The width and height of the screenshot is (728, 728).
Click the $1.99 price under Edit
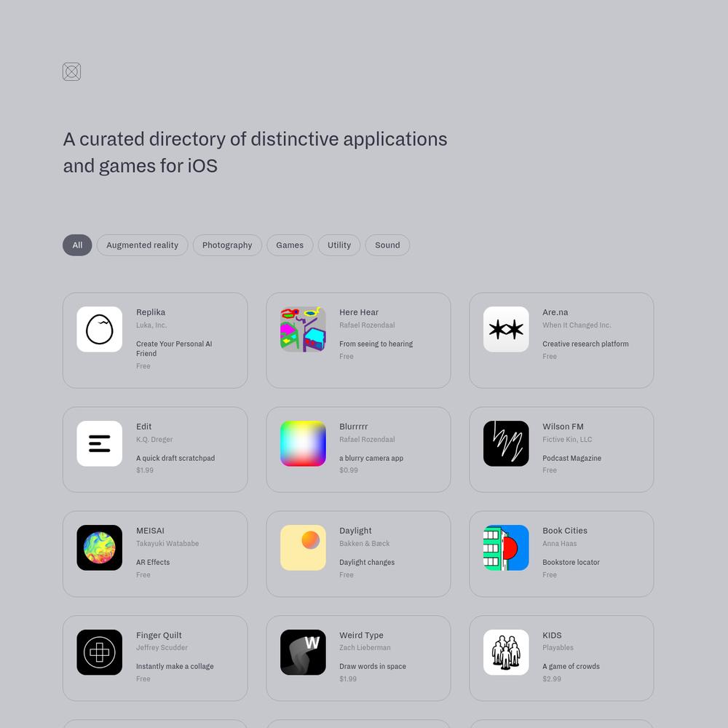pos(145,470)
